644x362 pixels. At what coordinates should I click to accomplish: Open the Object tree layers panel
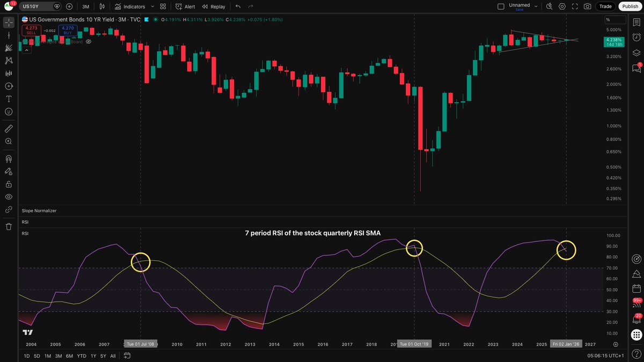tap(636, 53)
